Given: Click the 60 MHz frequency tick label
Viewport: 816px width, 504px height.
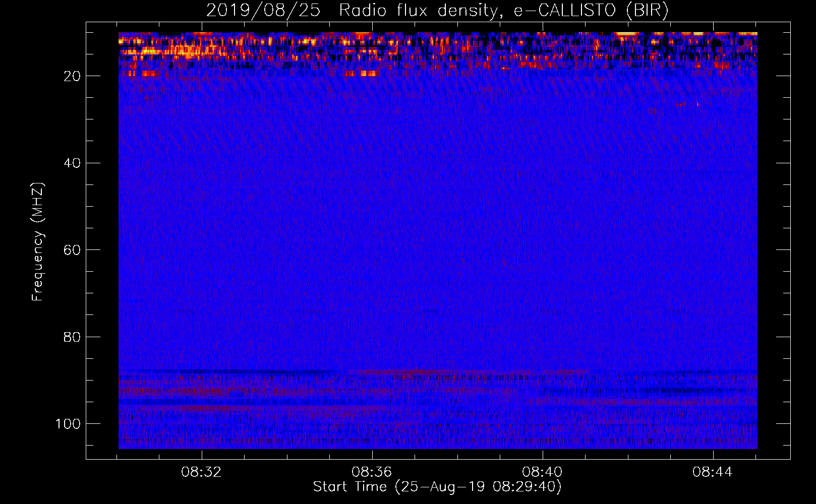Looking at the screenshot, I should [72, 250].
